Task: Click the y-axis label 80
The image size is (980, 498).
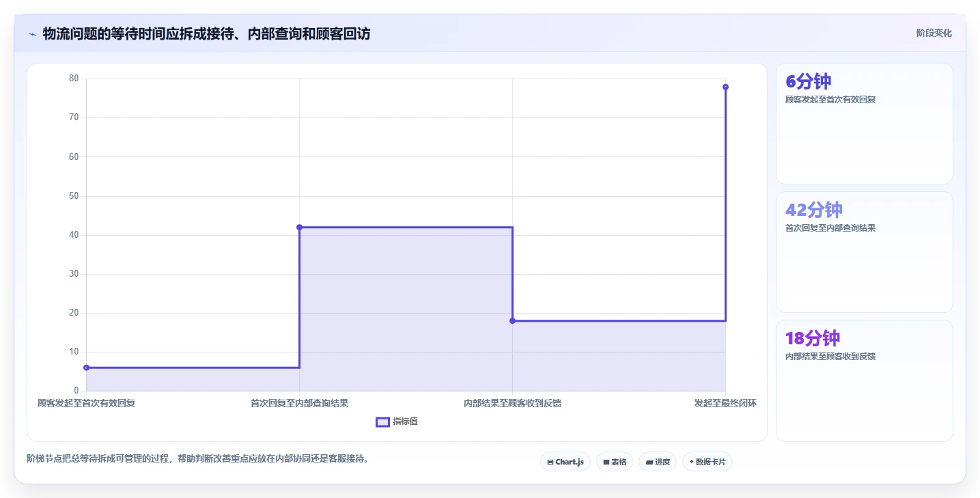Action: click(x=74, y=79)
